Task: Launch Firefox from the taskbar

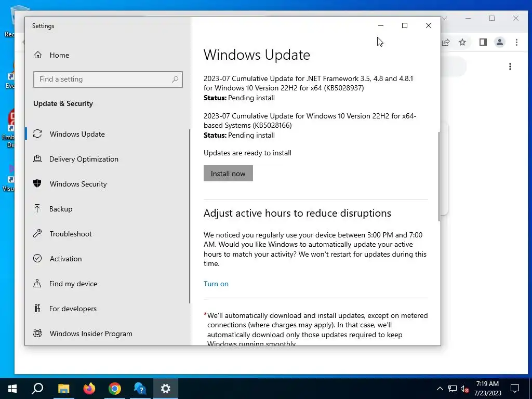Action: tap(89, 389)
